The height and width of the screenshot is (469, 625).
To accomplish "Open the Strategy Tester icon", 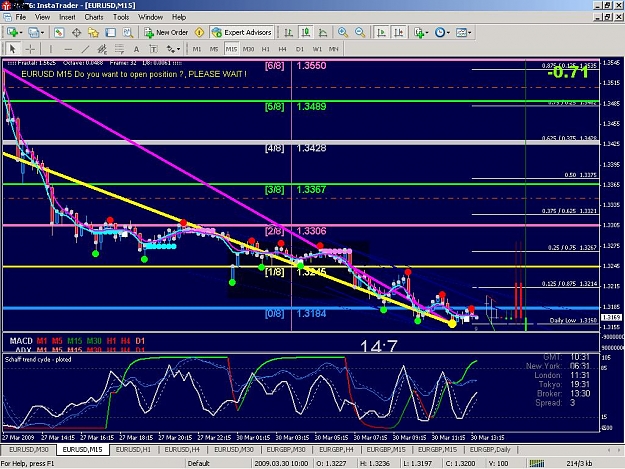I will coord(128,33).
